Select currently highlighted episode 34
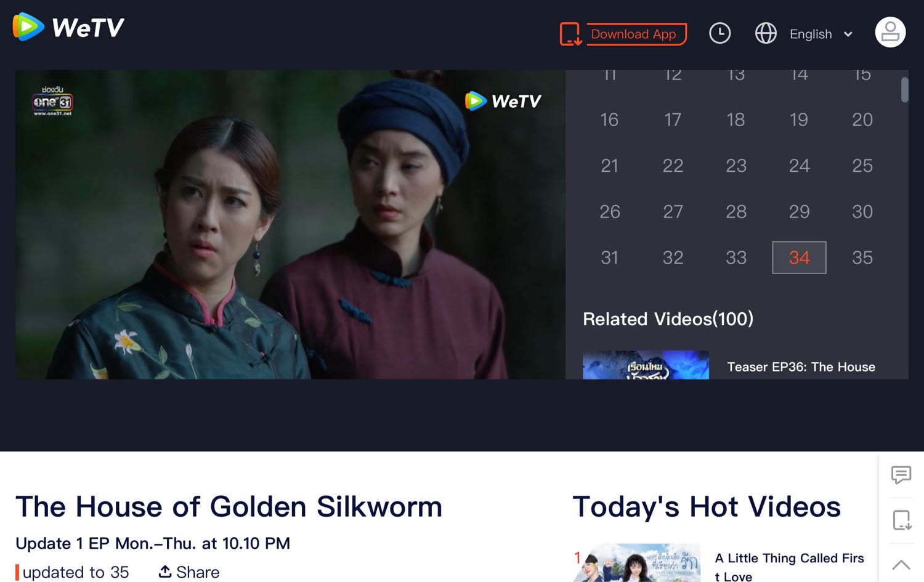The height and width of the screenshot is (582, 924). click(799, 257)
